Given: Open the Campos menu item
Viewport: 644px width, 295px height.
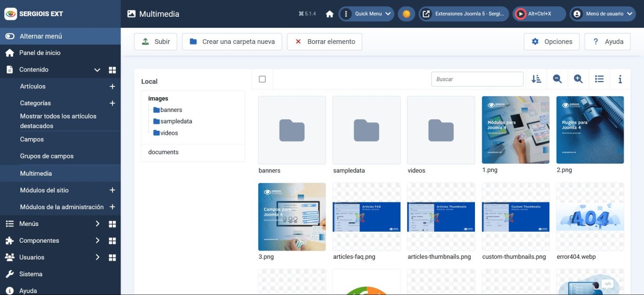Looking at the screenshot, I should pos(32,140).
